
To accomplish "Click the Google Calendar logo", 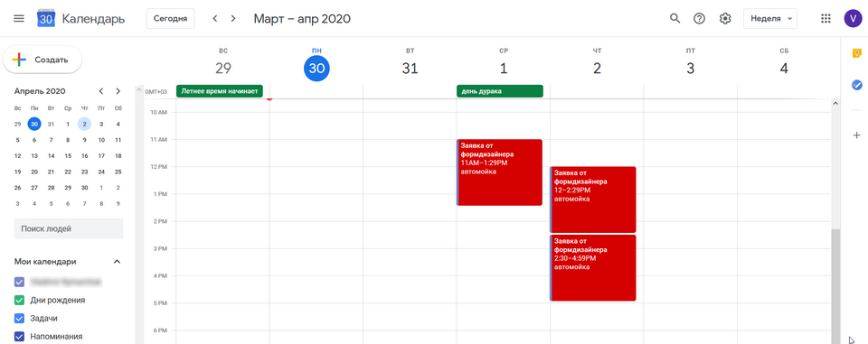I will point(46,19).
